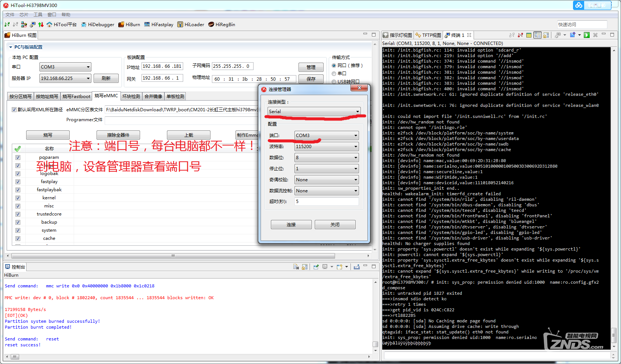Viewport: 621px width, 364px height.
Task: Open baud rate 115200 dropdown
Action: tap(327, 146)
